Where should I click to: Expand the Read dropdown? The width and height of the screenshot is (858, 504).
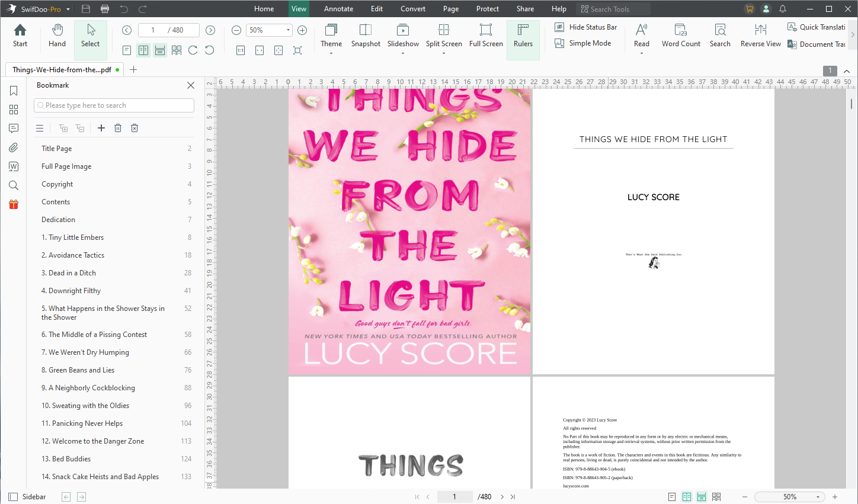[x=642, y=54]
